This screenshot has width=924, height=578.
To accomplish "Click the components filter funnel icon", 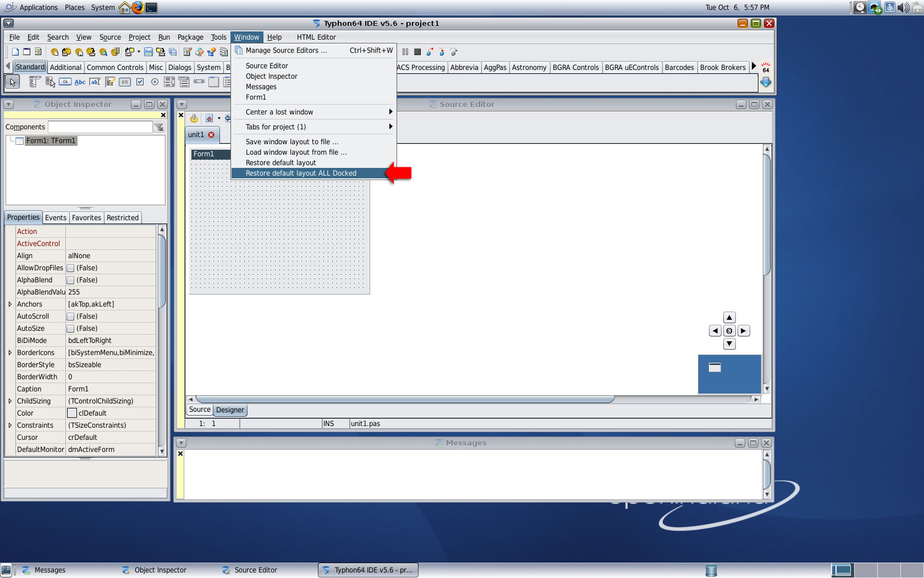I will [x=159, y=127].
